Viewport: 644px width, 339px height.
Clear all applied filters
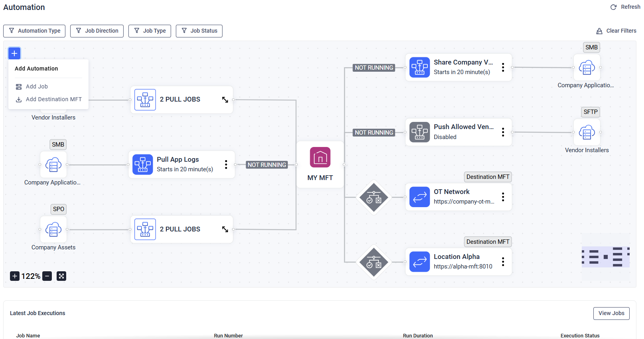pos(616,31)
